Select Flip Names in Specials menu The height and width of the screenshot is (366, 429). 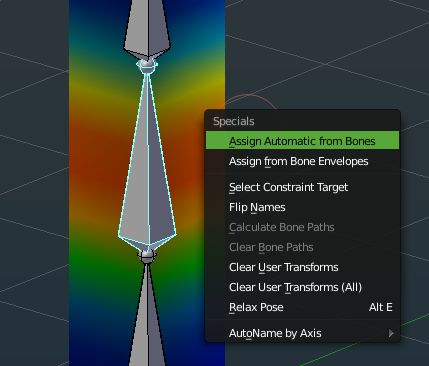[302, 207]
